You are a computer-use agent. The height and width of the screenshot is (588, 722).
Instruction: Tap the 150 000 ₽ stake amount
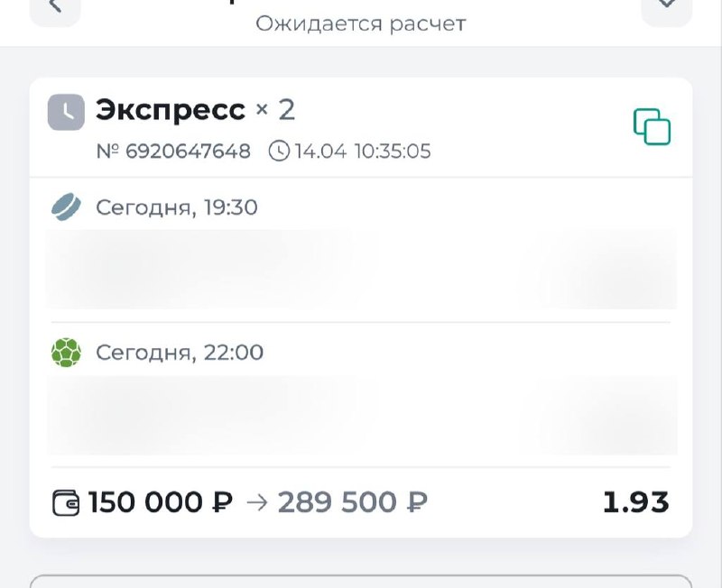point(160,502)
